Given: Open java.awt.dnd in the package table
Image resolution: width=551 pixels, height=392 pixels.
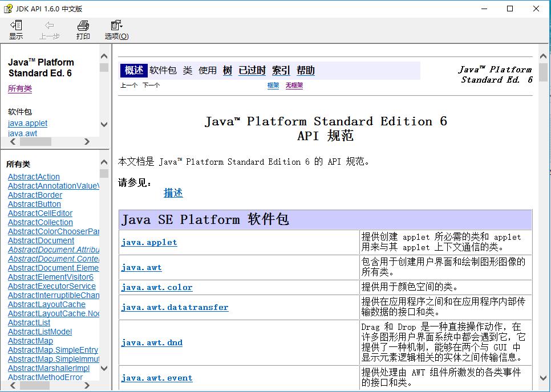Looking at the screenshot, I should [152, 342].
